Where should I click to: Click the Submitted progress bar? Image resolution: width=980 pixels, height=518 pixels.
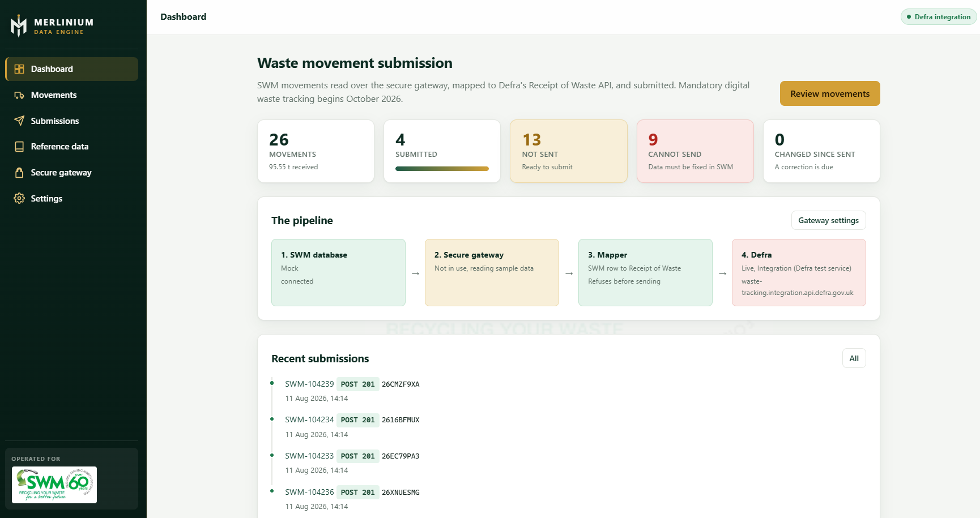442,169
